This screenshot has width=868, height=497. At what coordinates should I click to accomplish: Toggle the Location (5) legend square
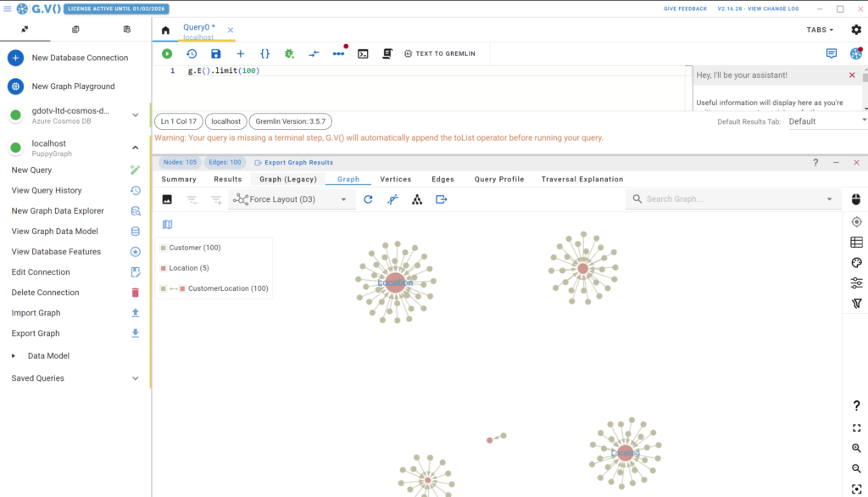(164, 268)
